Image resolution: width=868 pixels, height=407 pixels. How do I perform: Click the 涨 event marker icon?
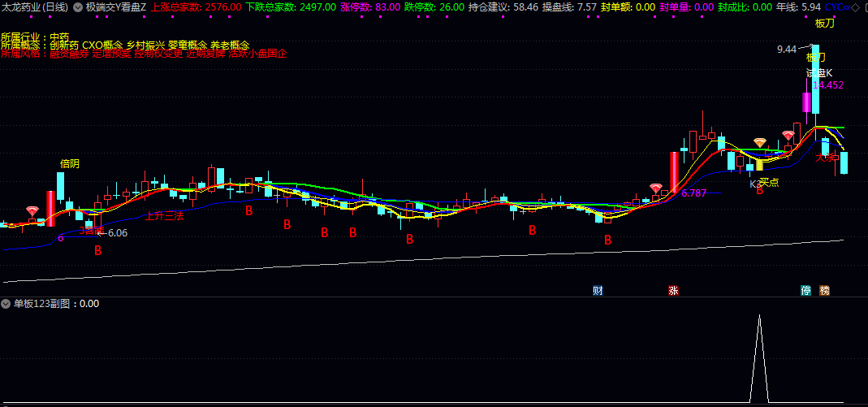(x=673, y=290)
